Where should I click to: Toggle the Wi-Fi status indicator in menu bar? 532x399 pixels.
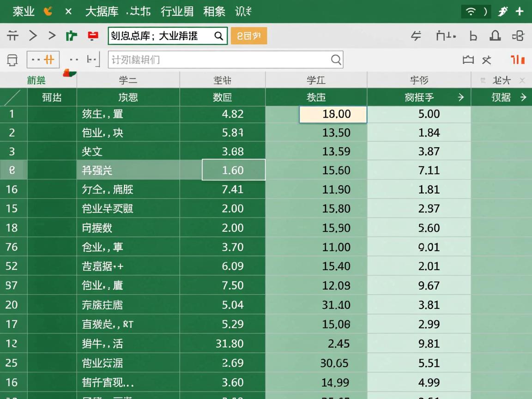coord(471,11)
